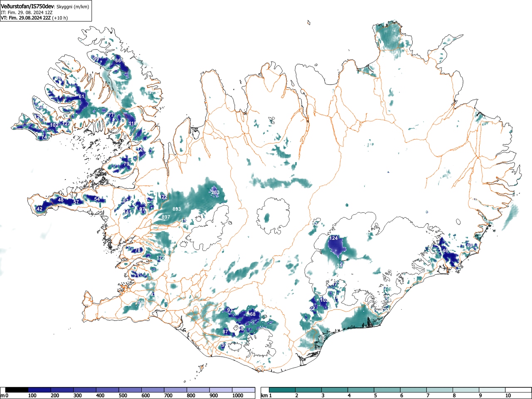Click the 'm' unit label on meter legend
Screen dimensions: 532x399
(x=2, y=396)
